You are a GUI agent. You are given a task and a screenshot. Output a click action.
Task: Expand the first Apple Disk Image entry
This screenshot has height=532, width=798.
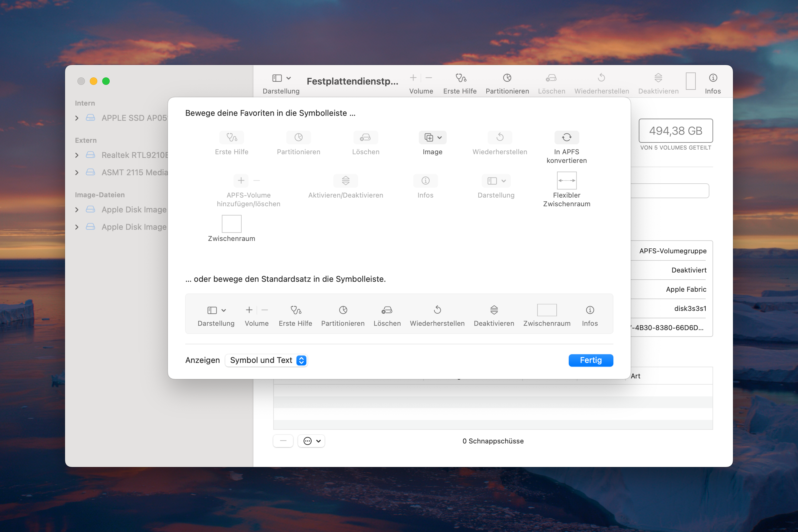pos(77,210)
